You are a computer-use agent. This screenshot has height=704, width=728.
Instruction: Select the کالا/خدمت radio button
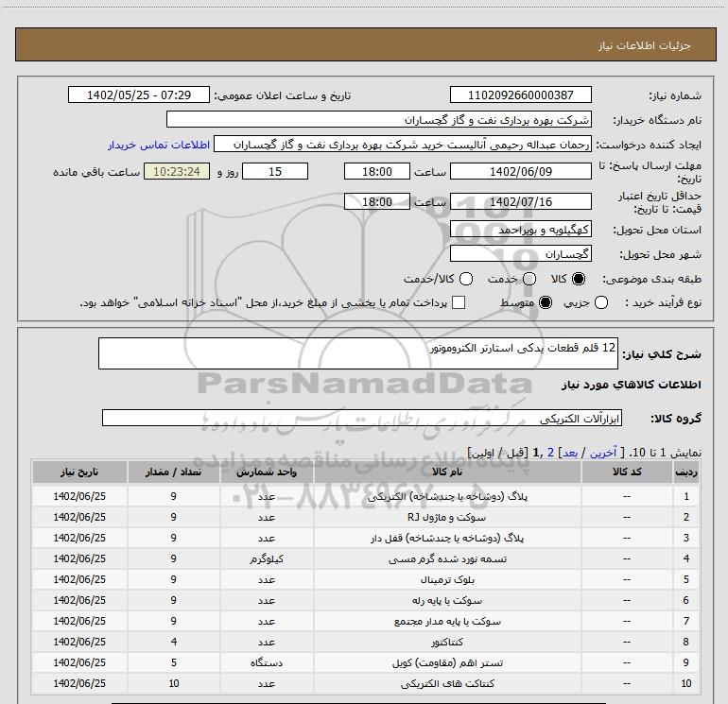coord(466,279)
